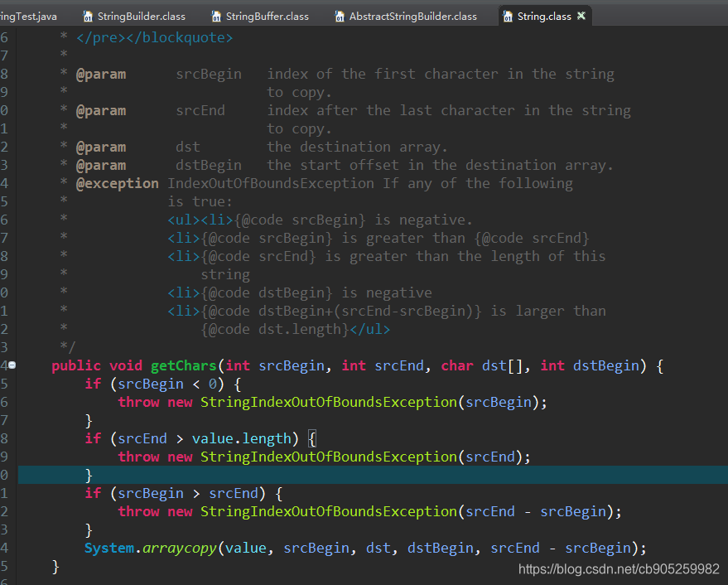Click the getChars method name
Screen dimensions: 728x585
pyautogui.click(x=183, y=366)
